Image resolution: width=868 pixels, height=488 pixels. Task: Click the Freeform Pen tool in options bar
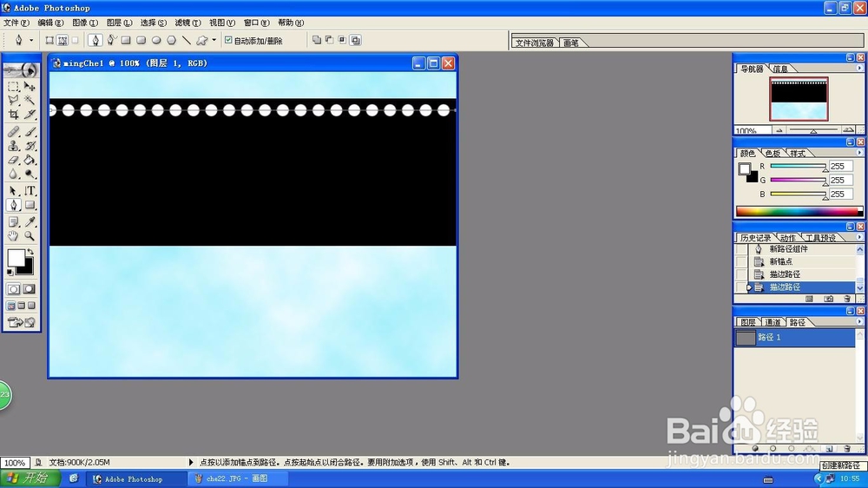[x=111, y=40]
